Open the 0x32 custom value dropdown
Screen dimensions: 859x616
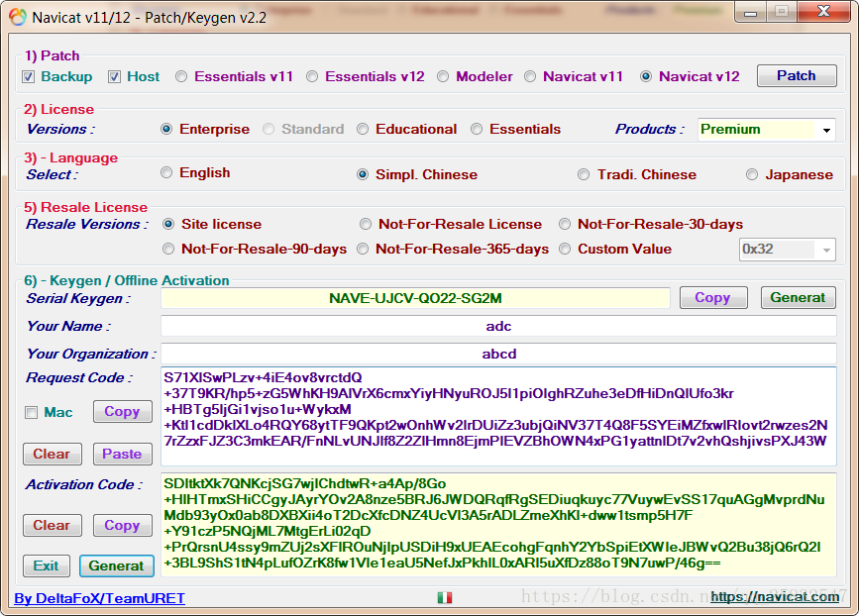point(788,250)
